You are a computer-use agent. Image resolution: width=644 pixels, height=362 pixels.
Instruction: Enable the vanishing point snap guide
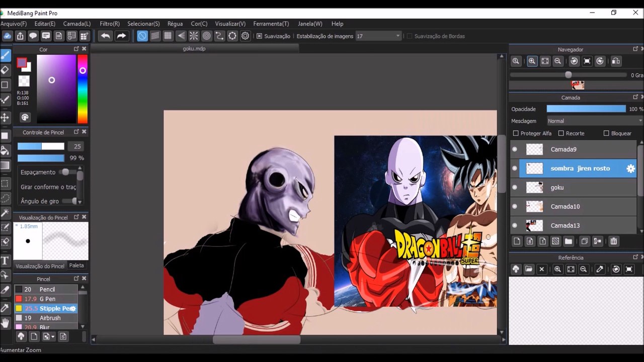(x=181, y=36)
